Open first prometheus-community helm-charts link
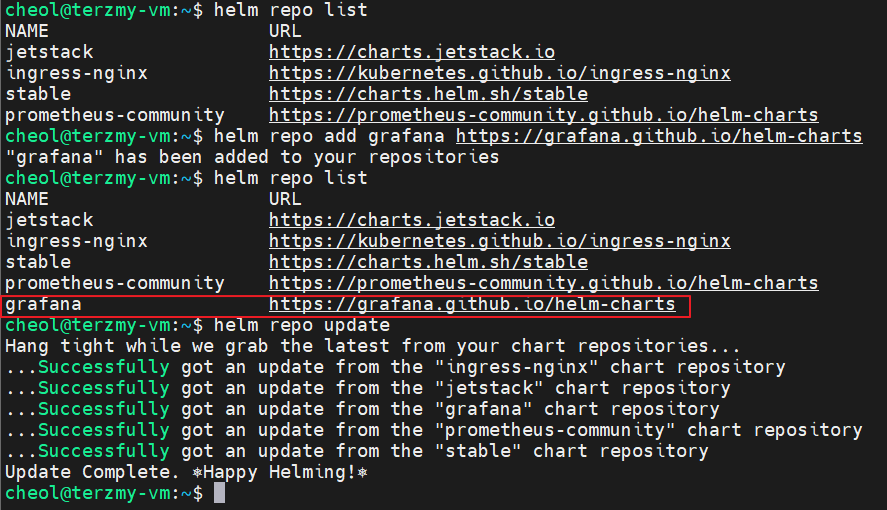The image size is (887, 510). tap(544, 115)
